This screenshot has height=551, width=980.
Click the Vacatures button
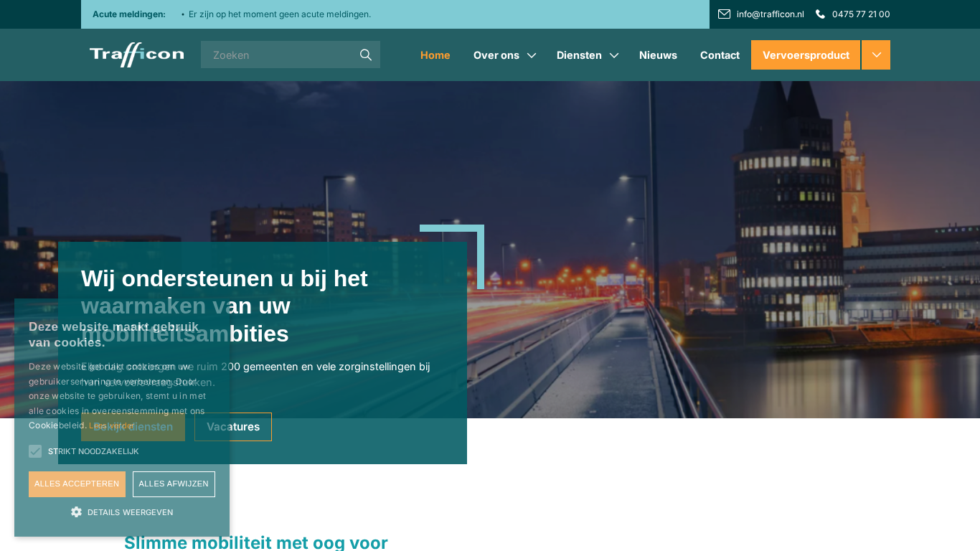[x=232, y=426]
